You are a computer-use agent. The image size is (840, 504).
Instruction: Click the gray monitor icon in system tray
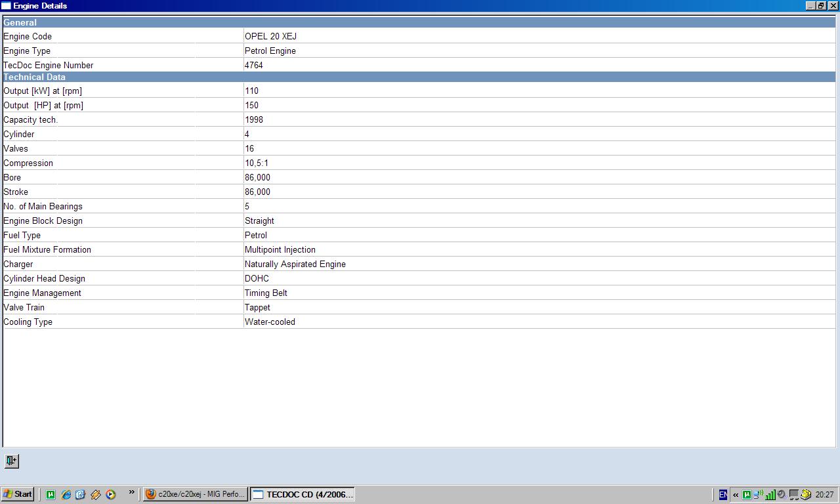(793, 495)
